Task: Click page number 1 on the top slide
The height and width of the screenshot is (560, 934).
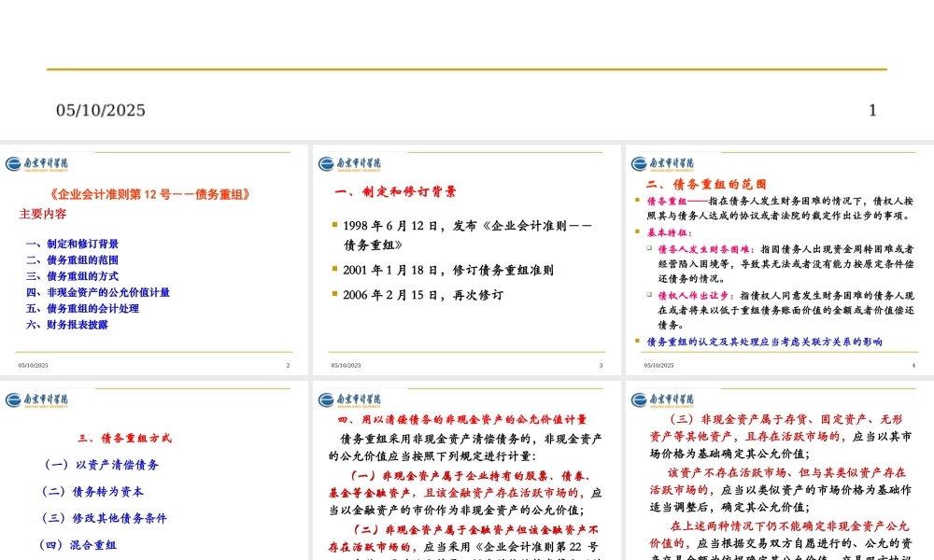Action: tap(872, 110)
